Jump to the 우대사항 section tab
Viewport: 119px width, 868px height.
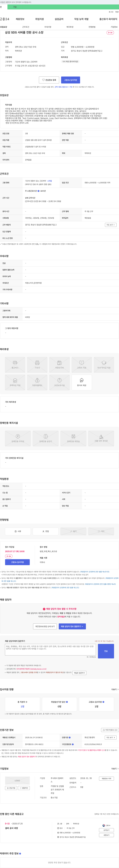point(48,27)
